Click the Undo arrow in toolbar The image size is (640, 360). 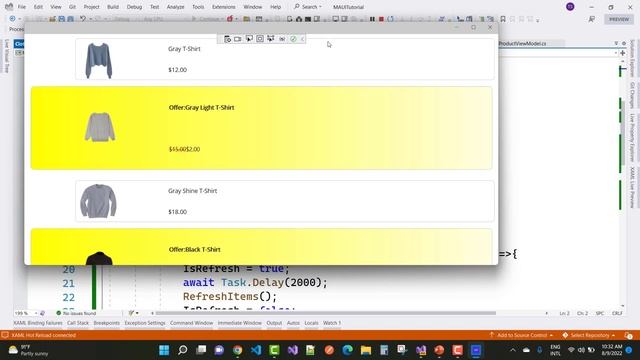pyautogui.click(x=83, y=19)
